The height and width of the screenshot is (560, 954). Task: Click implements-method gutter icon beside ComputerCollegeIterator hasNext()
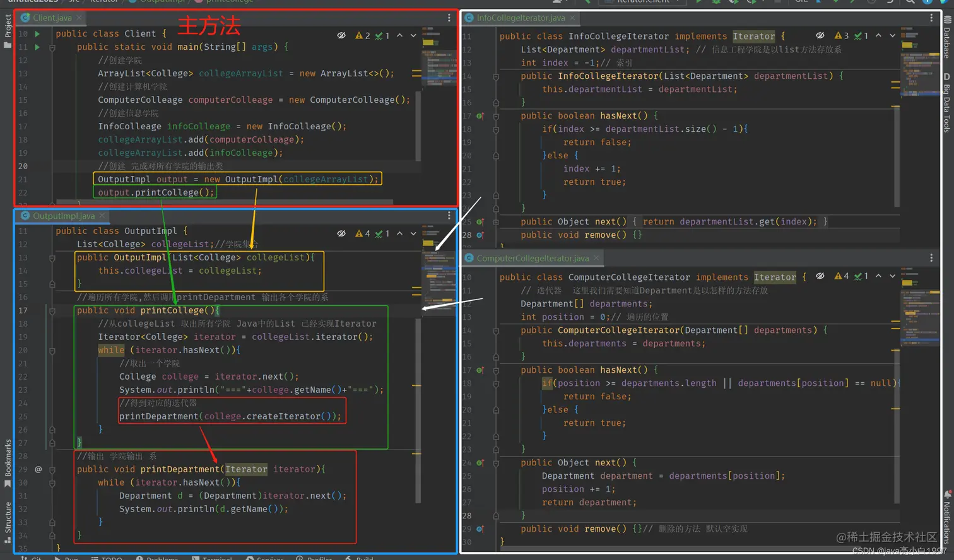click(480, 370)
